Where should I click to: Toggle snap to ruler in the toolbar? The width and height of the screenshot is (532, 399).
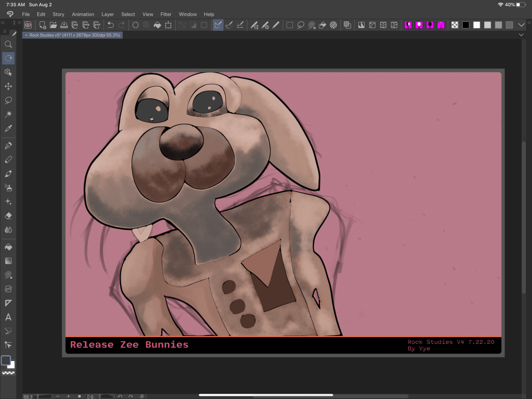tap(218, 24)
